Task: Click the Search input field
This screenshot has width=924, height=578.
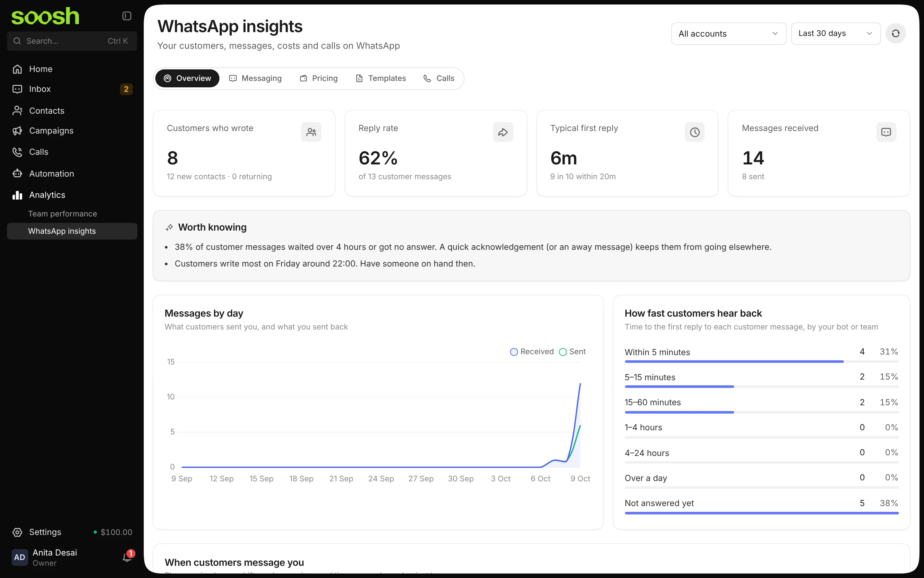Action: 72,41
